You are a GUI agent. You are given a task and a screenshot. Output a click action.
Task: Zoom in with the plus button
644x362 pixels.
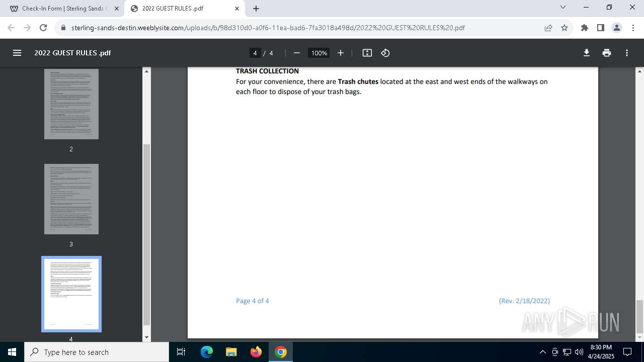[341, 53]
